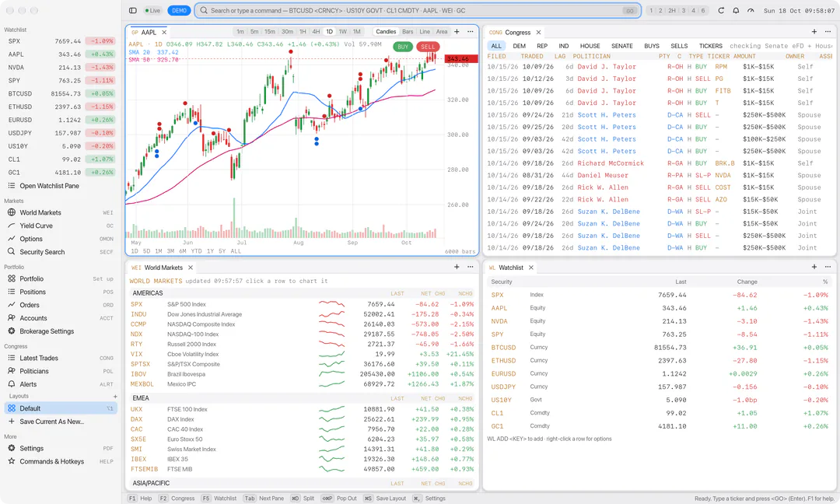The image size is (840, 504).
Task: Open Commands & Hotkeys star item
Action: 61,461
